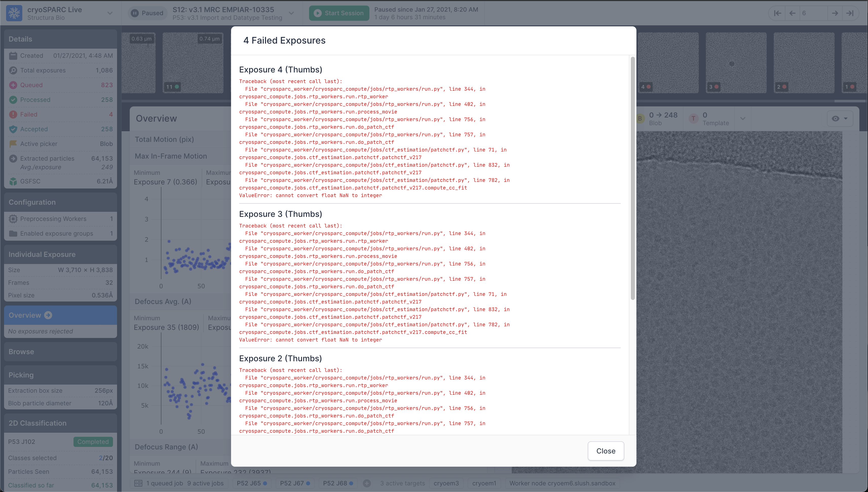
Task: Click the add job plus icon
Action: pos(367,483)
